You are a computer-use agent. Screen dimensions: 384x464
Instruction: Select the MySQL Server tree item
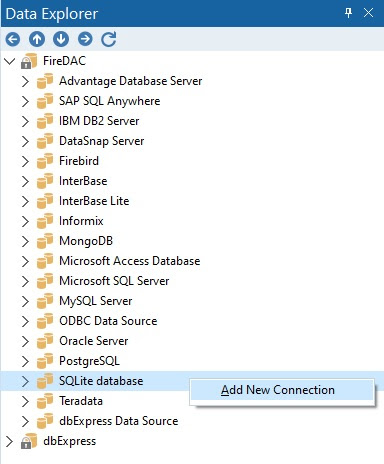click(96, 301)
